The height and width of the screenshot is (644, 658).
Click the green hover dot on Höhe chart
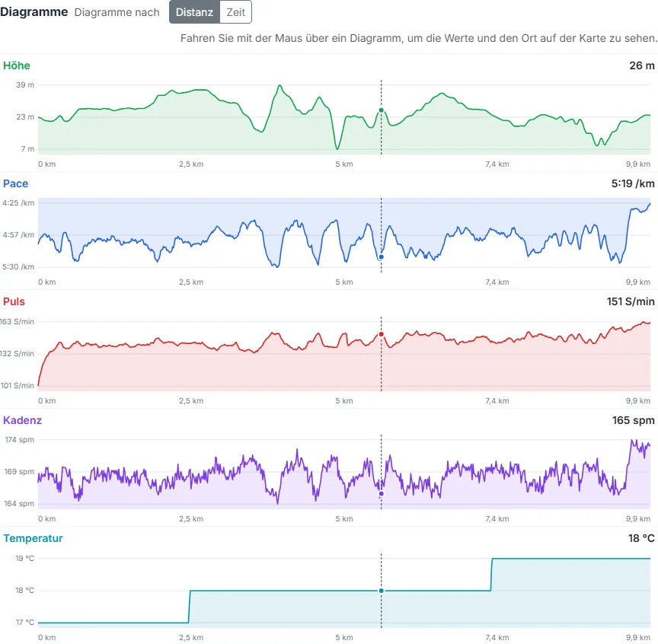pyautogui.click(x=381, y=110)
